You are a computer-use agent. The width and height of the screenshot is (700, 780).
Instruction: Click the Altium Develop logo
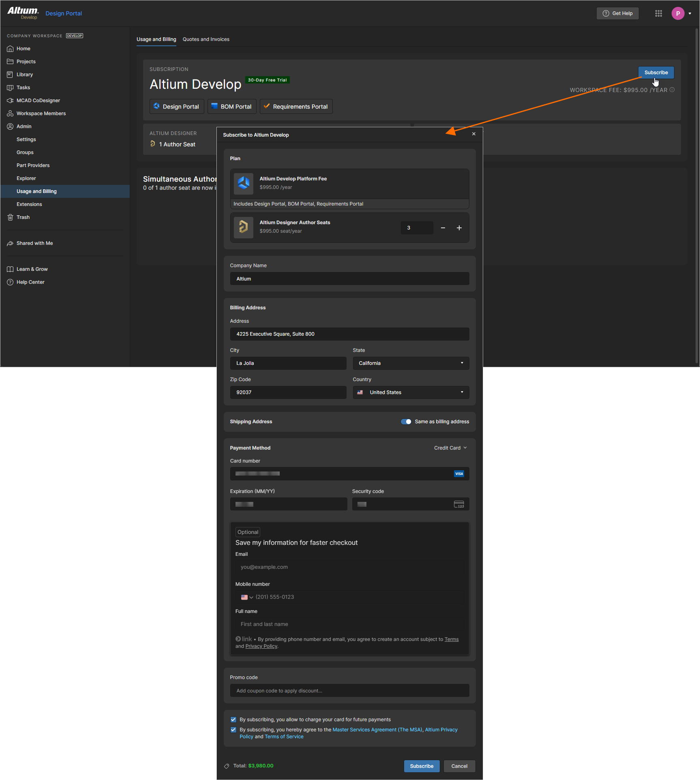23,13
